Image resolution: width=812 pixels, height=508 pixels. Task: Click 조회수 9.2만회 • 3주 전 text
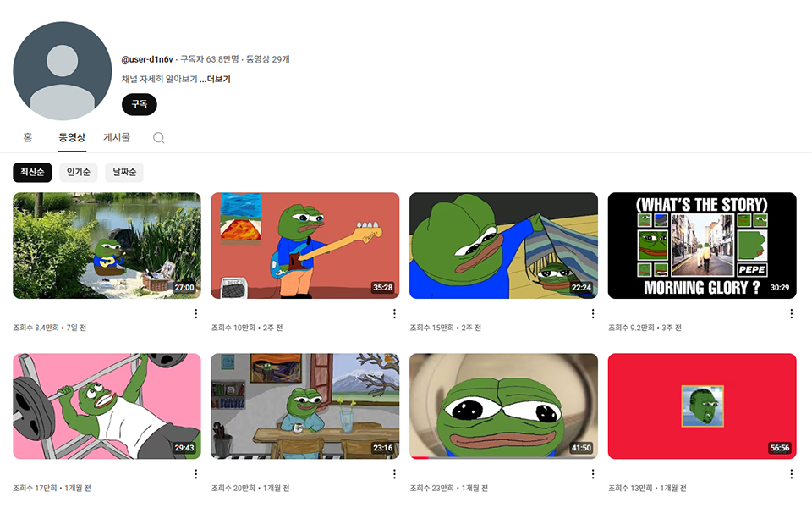point(645,328)
